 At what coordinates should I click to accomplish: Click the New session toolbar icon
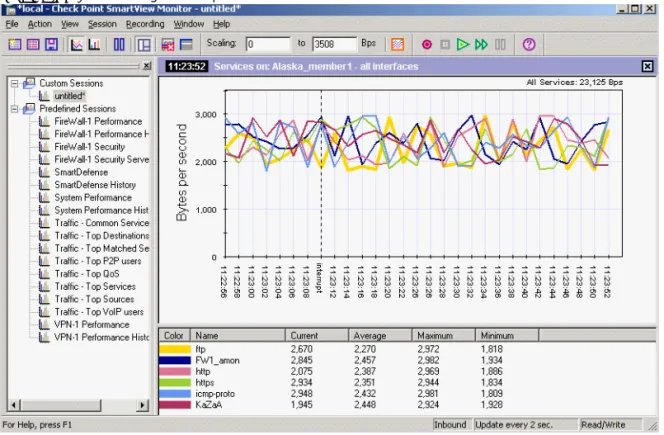pyautogui.click(x=15, y=44)
